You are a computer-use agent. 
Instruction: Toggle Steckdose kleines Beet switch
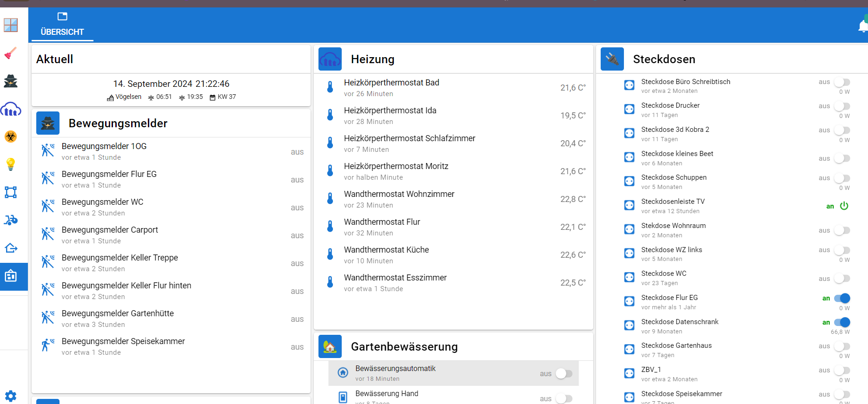[x=842, y=158]
